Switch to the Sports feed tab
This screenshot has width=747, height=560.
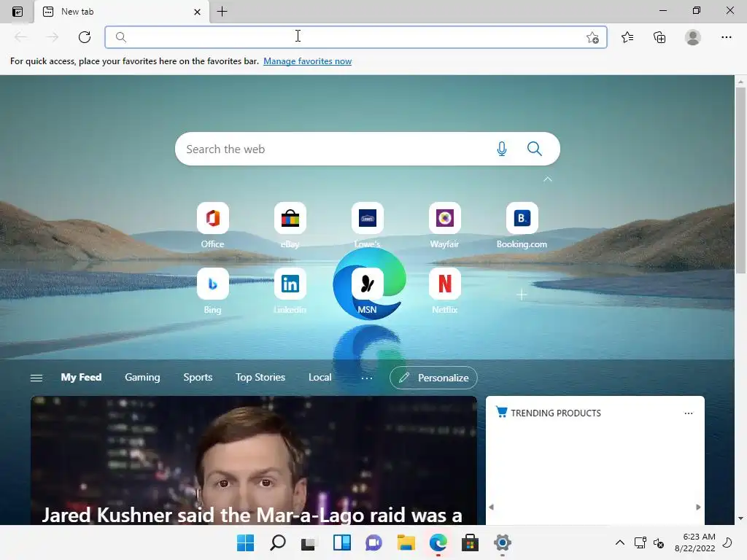click(198, 377)
